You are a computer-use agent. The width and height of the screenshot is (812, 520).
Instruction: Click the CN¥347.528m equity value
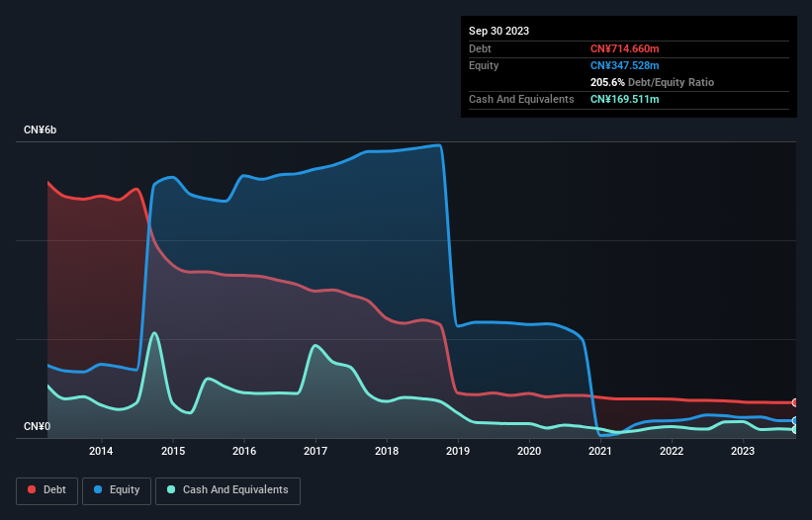(x=624, y=65)
